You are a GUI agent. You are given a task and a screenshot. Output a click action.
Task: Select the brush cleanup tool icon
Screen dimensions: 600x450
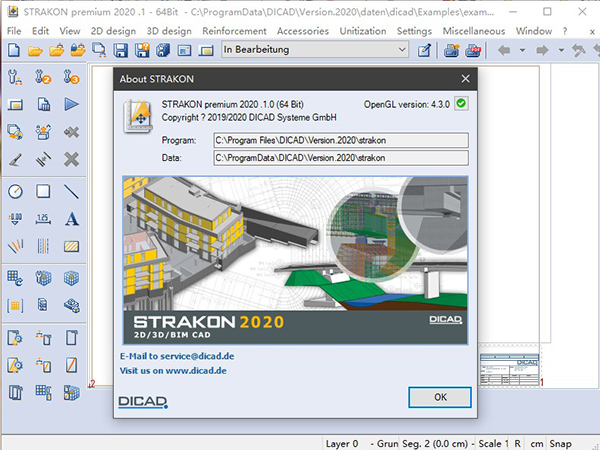click(15, 160)
